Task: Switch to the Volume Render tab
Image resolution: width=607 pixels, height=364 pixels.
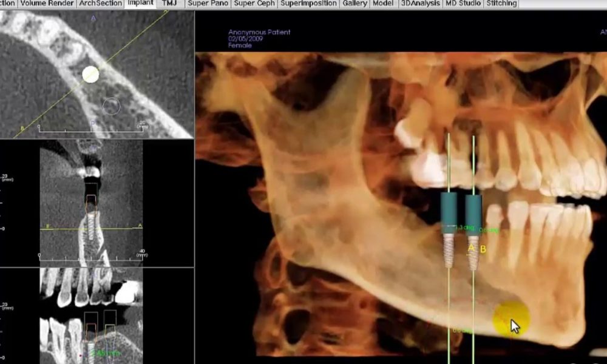Action: (46, 4)
